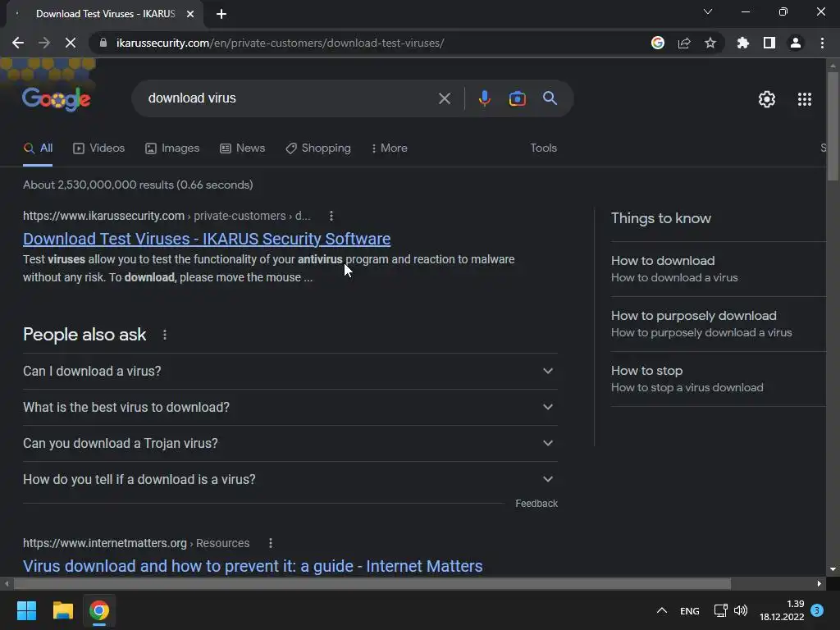Open the Chrome profile icon
This screenshot has height=630, width=840.
click(x=796, y=43)
